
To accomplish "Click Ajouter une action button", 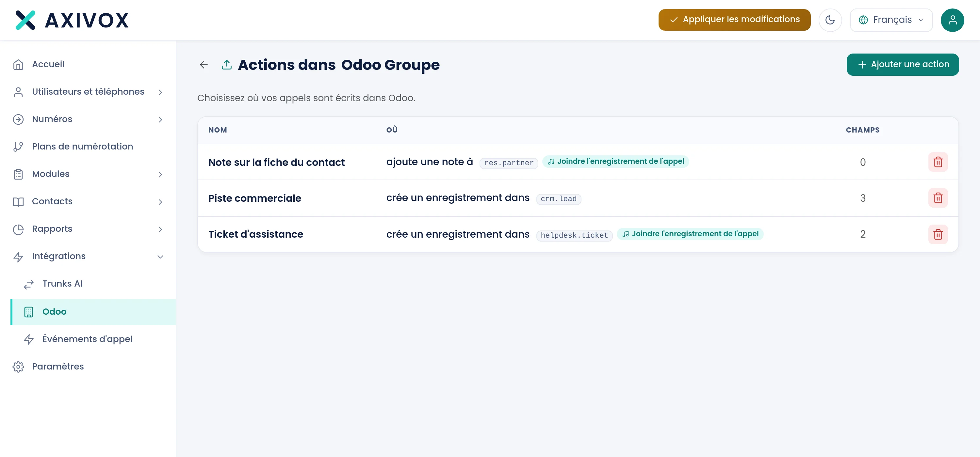I will [x=902, y=65].
